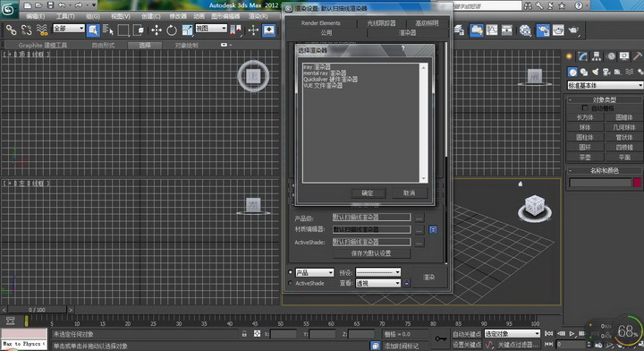
Task: Click 保存为默认设置 button
Action: click(371, 253)
